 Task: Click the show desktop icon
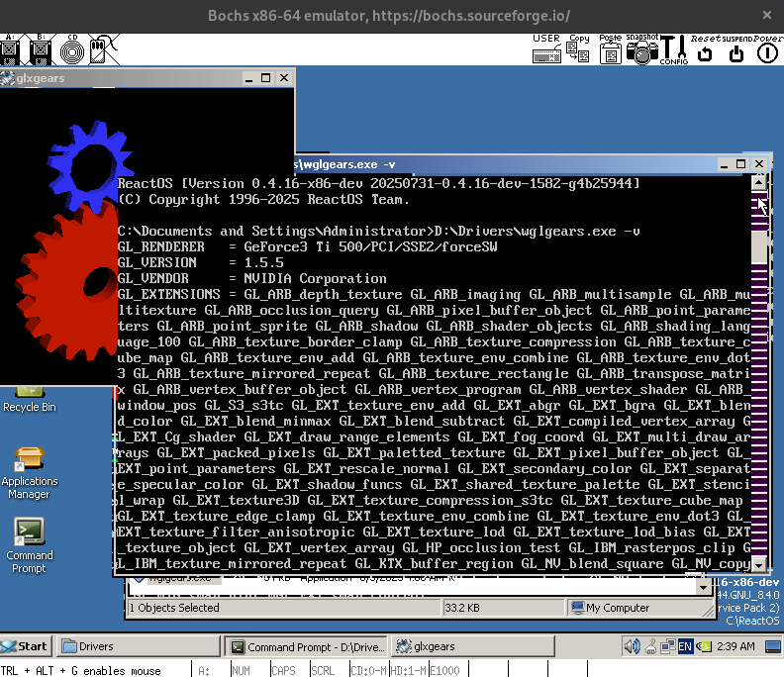coord(773,646)
